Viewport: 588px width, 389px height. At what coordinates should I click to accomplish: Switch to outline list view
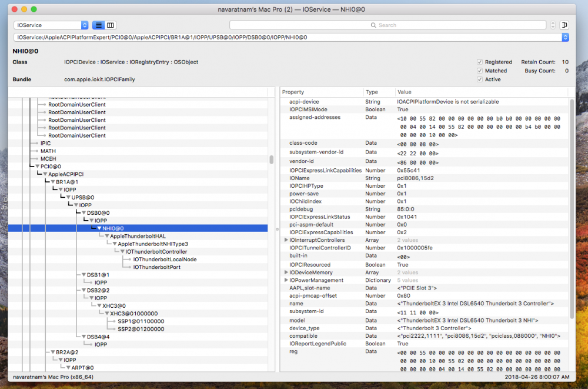[99, 25]
